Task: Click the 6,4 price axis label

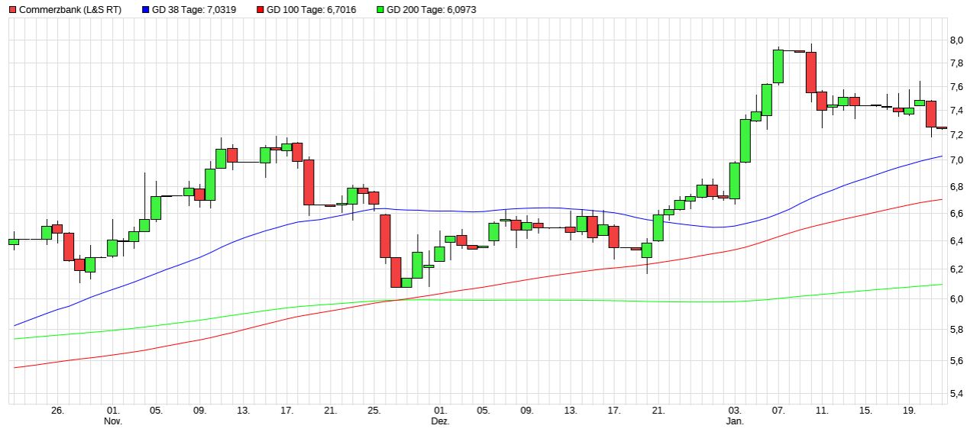Action: pyautogui.click(x=956, y=241)
